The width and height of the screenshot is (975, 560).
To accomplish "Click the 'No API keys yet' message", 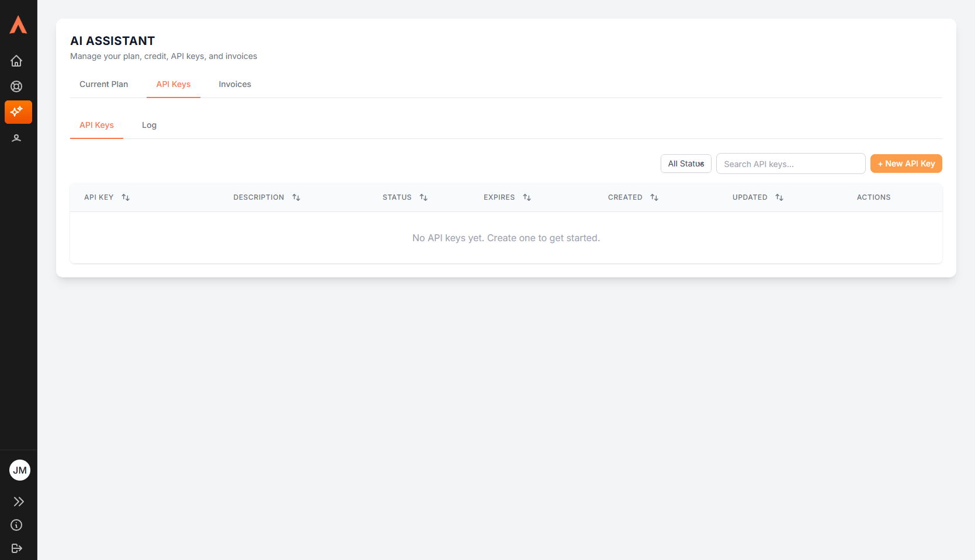I will [506, 238].
